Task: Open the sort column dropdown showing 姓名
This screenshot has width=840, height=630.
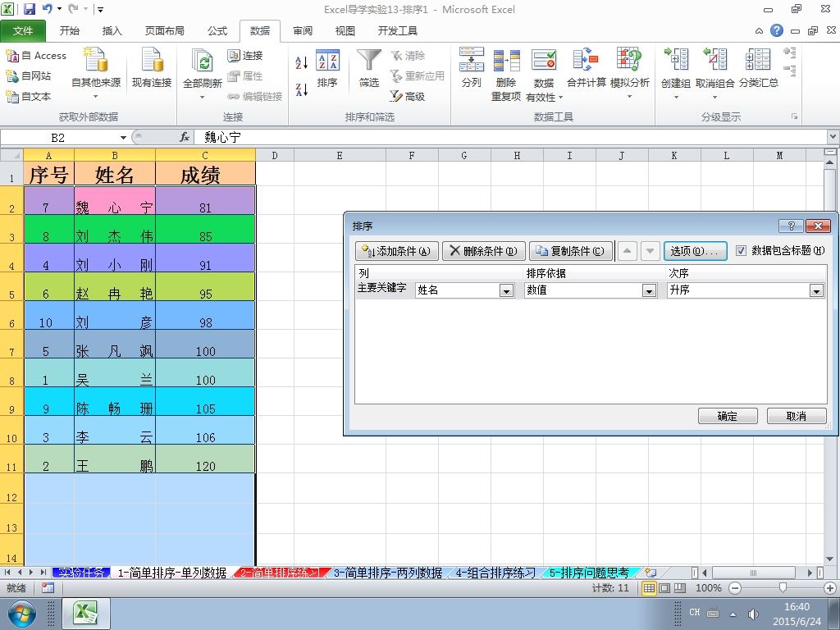Action: [506, 290]
